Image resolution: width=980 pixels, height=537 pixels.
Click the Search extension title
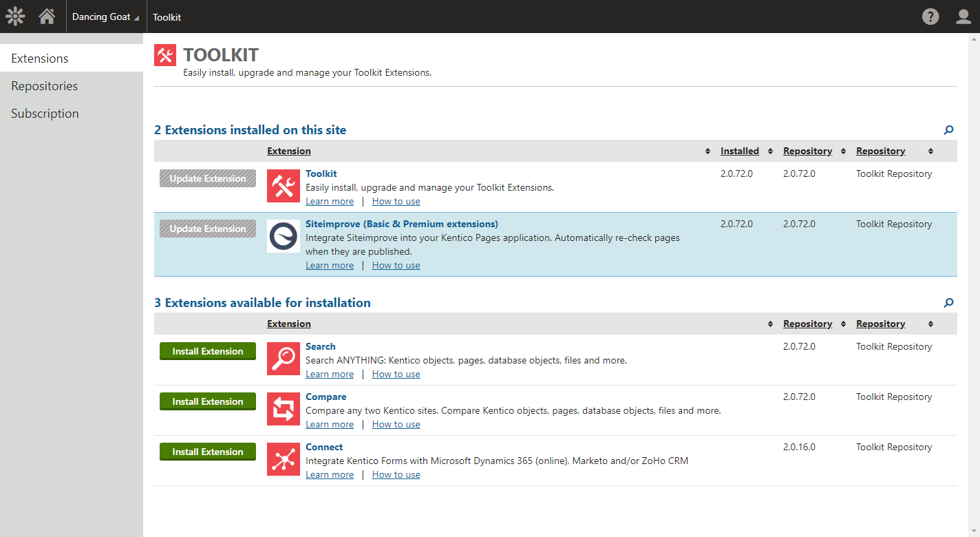click(x=321, y=346)
